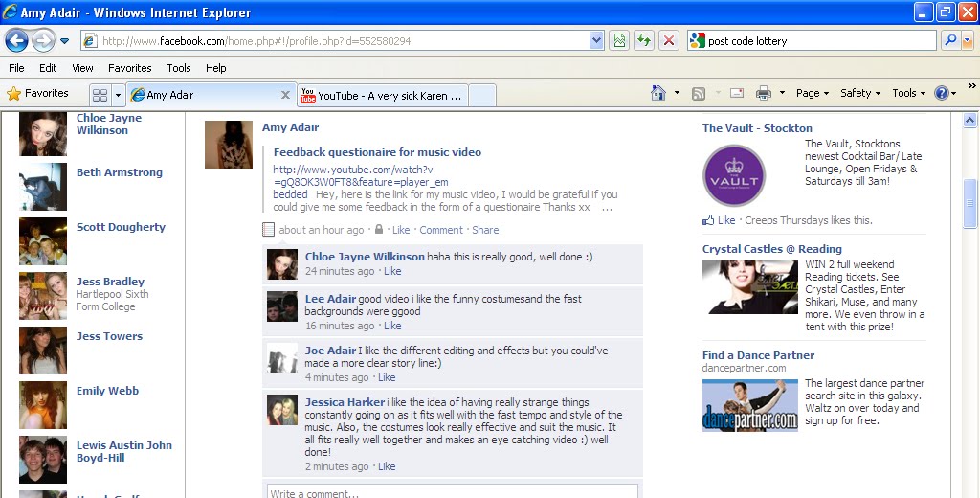Click the Compatibility View icon
The height and width of the screenshot is (498, 980).
[619, 41]
